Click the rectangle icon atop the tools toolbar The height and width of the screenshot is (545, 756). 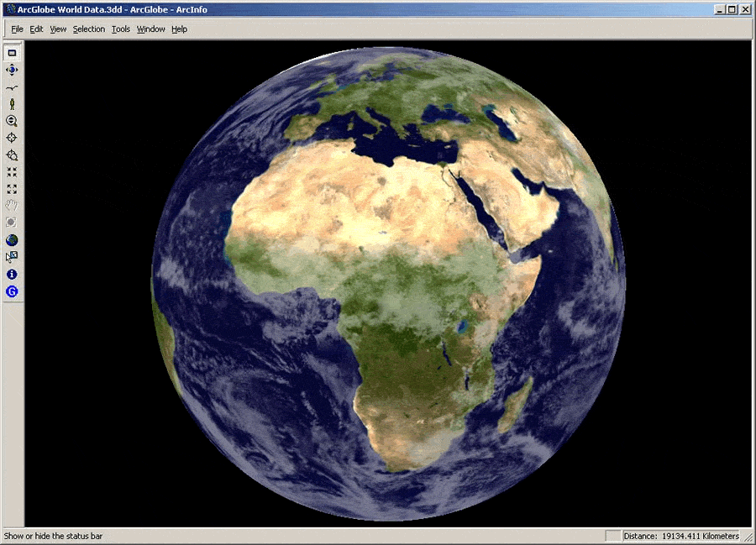pos(12,53)
